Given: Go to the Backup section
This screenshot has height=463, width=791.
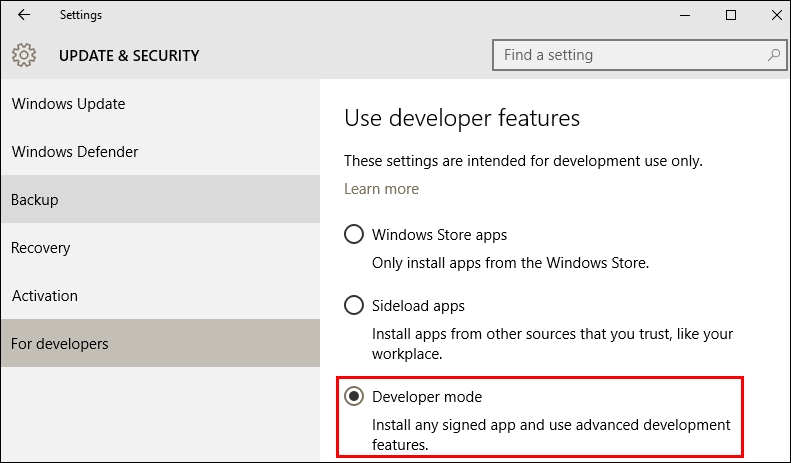Looking at the screenshot, I should (x=35, y=200).
